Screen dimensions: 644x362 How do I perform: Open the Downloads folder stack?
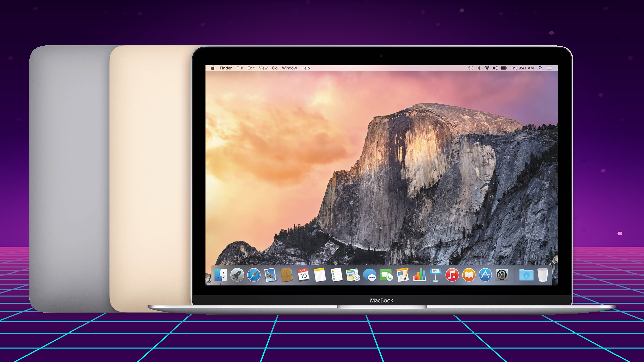pos(526,275)
